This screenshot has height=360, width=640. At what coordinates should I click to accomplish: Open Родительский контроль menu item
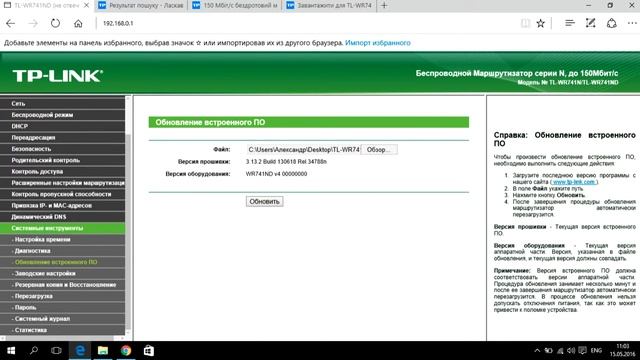(x=62, y=160)
